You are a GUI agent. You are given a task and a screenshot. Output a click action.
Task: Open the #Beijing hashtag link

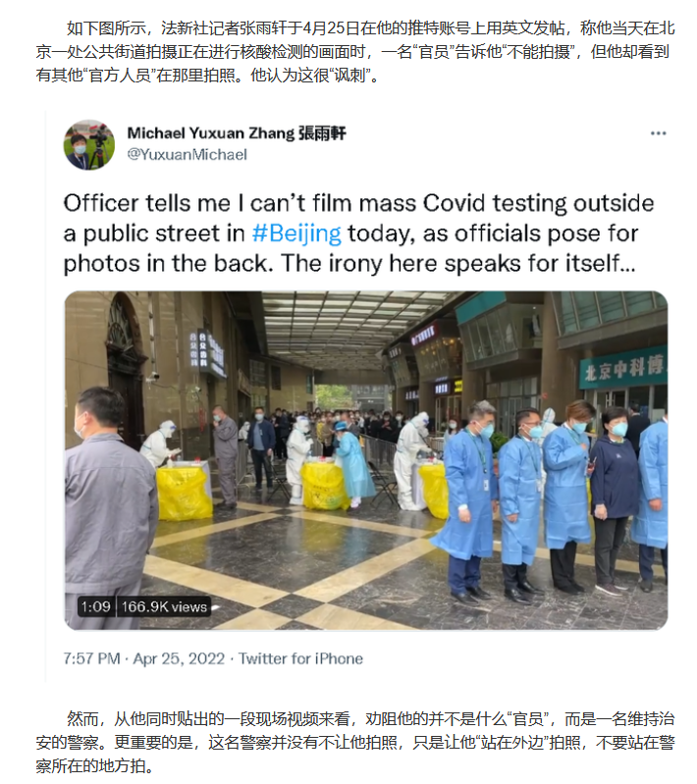[x=296, y=234]
